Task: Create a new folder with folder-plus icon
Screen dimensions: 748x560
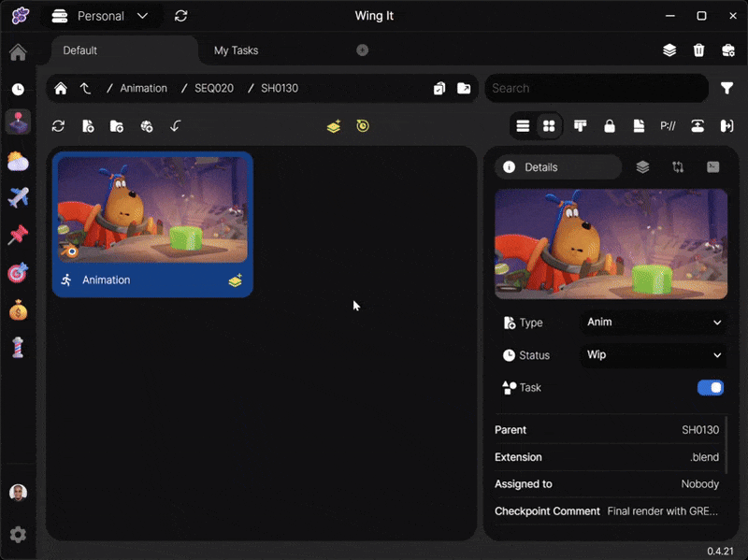Action: coord(117,126)
